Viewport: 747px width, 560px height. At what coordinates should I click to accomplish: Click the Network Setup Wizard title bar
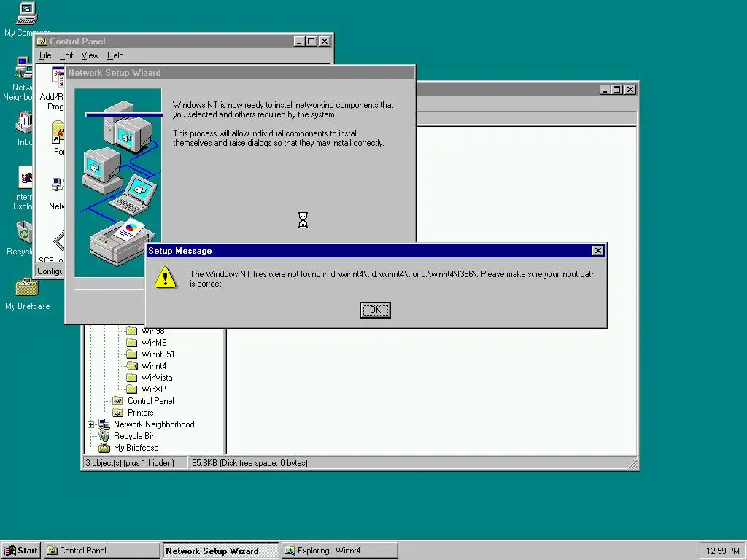[x=240, y=73]
